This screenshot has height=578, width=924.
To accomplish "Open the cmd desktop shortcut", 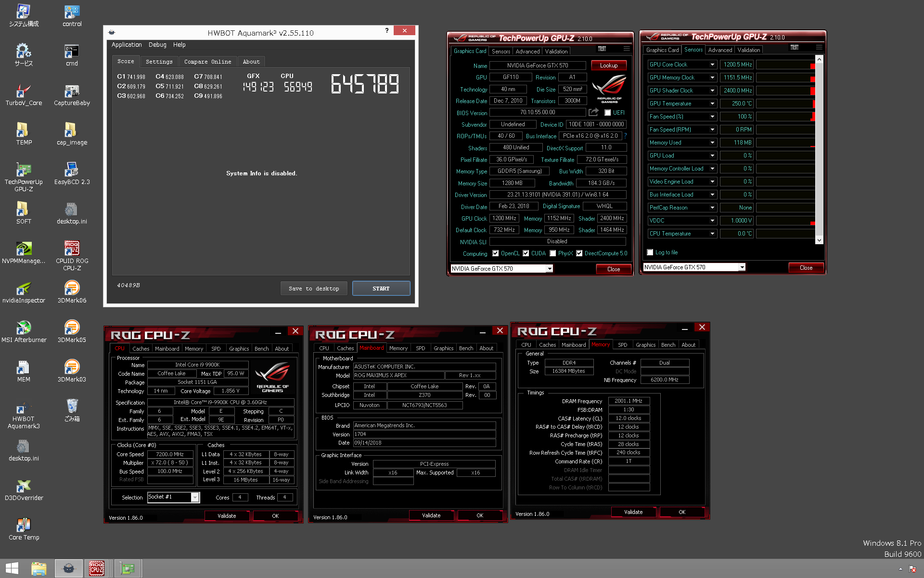I will pyautogui.click(x=72, y=55).
